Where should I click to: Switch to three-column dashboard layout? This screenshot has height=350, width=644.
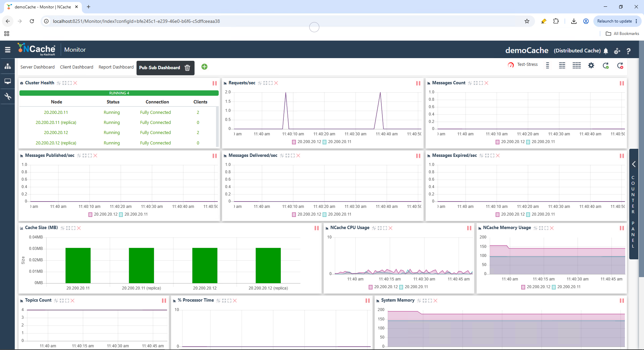[577, 65]
